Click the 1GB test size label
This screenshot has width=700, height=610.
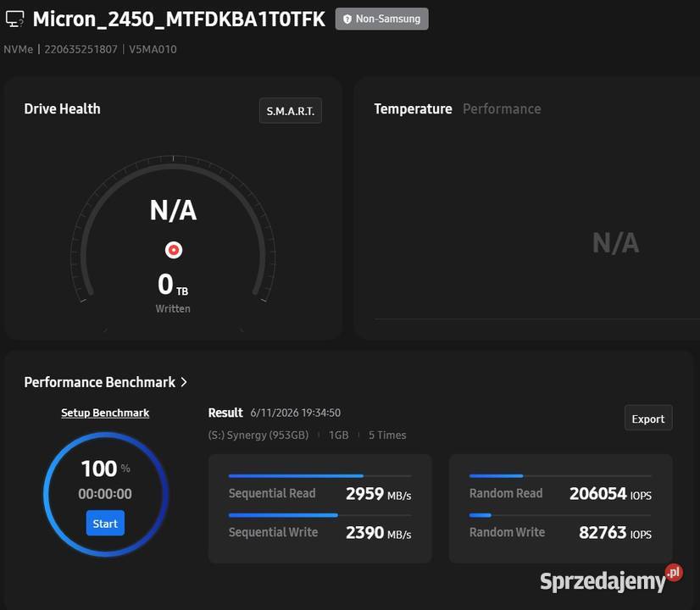pos(339,435)
